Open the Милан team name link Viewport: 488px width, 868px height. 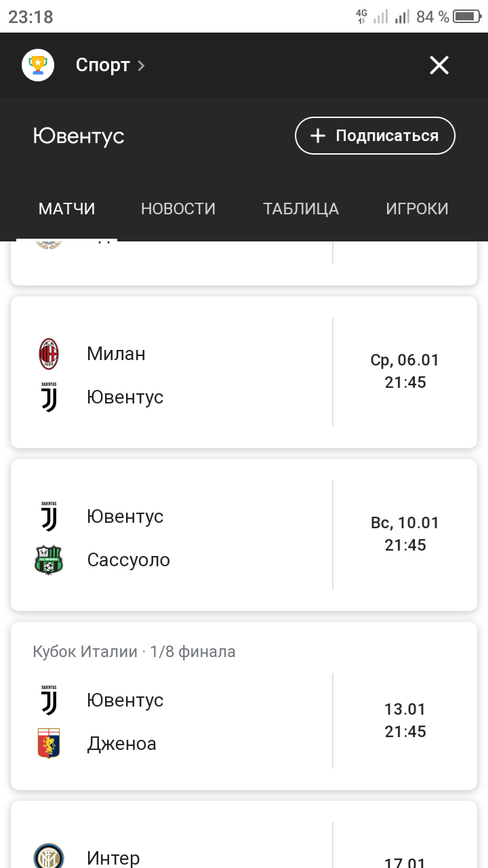(x=116, y=354)
